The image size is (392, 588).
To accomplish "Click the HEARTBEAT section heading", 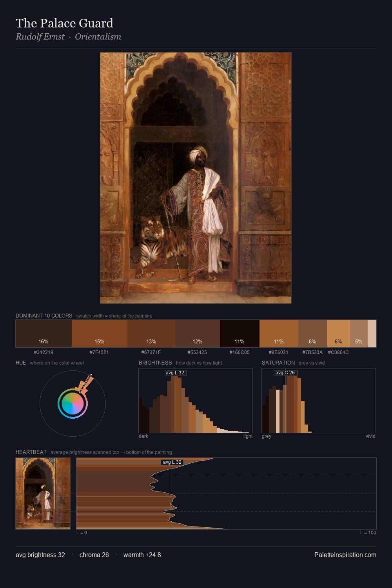I will [x=31, y=452].
